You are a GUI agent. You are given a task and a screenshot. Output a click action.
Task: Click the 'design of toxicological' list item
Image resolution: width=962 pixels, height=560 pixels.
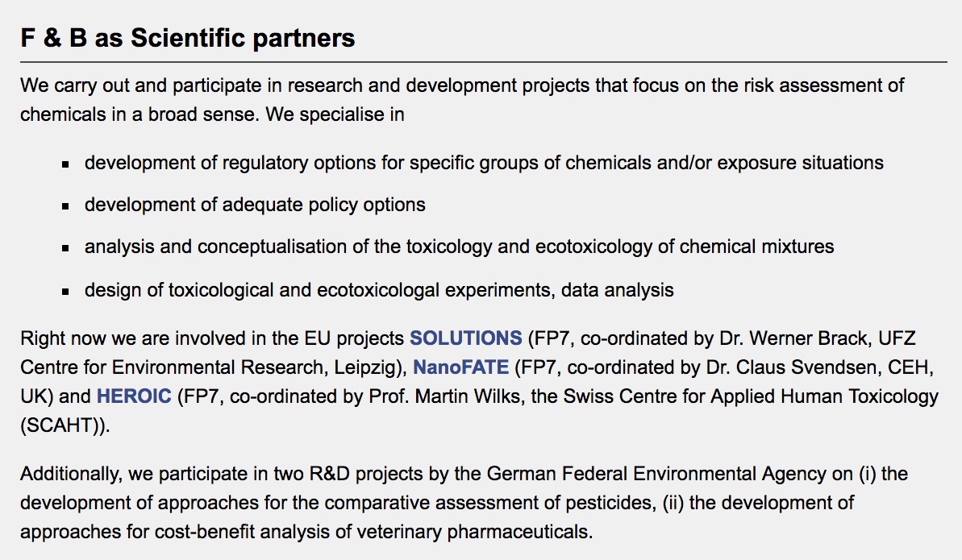[379, 289]
